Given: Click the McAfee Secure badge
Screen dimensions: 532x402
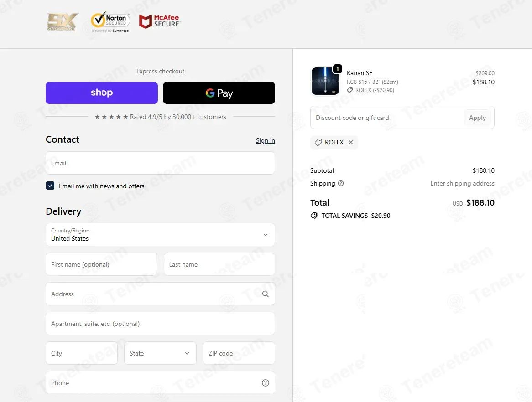Looking at the screenshot, I should click(x=160, y=21).
